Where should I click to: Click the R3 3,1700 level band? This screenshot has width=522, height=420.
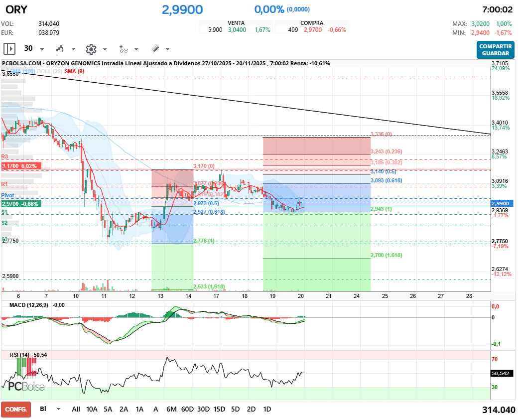click(20, 165)
